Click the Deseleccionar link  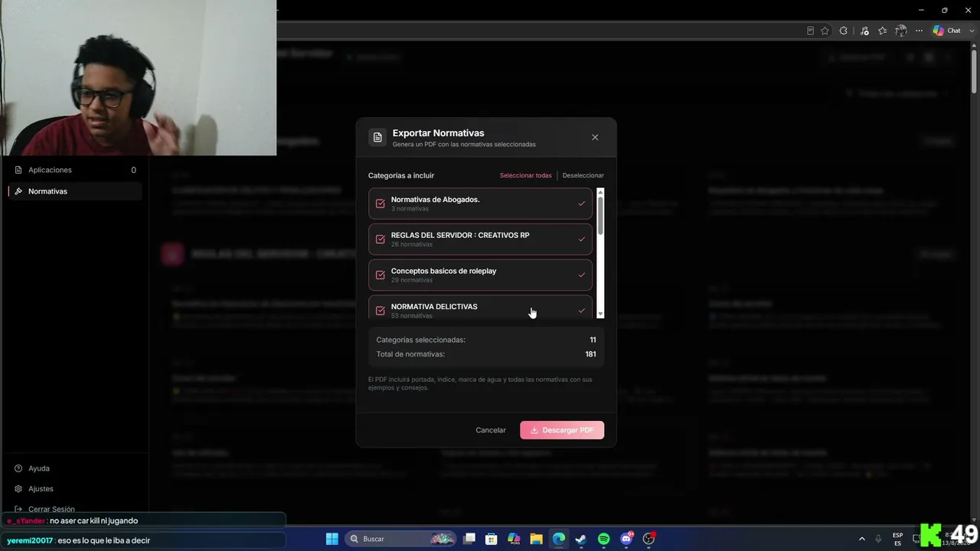tap(583, 175)
